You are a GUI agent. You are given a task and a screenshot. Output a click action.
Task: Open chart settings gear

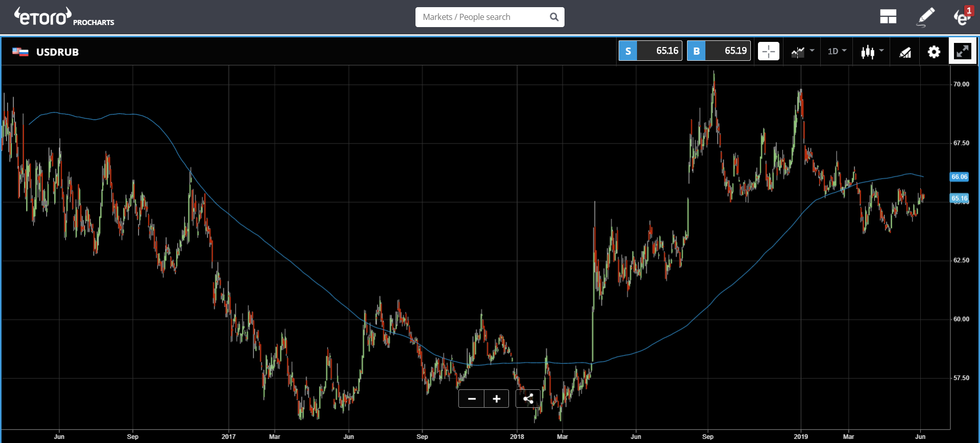(x=934, y=52)
